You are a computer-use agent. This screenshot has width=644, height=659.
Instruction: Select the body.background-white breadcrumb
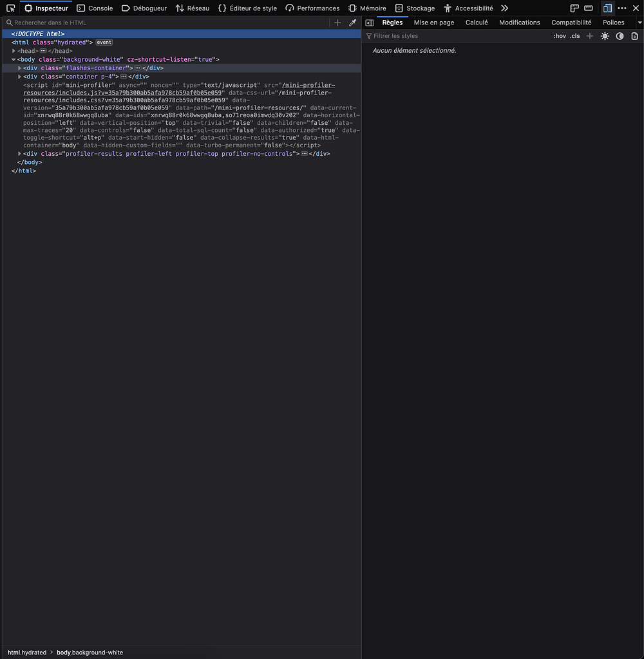coord(90,652)
